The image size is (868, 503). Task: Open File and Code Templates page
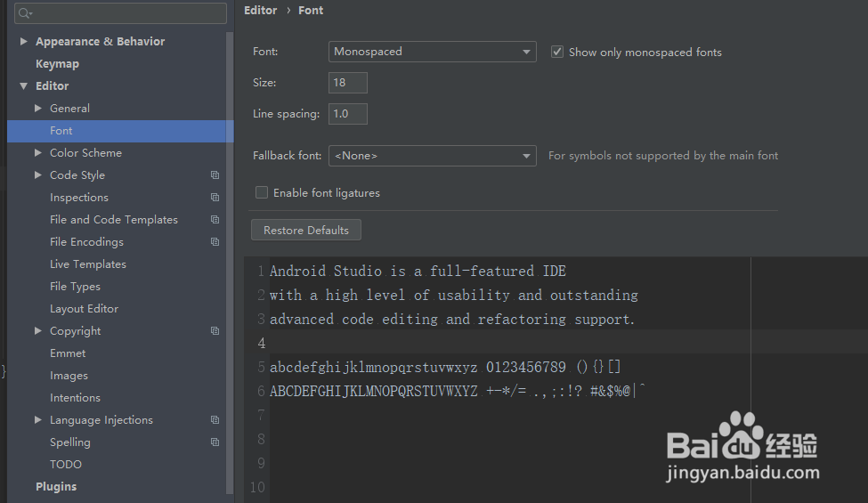(x=113, y=220)
